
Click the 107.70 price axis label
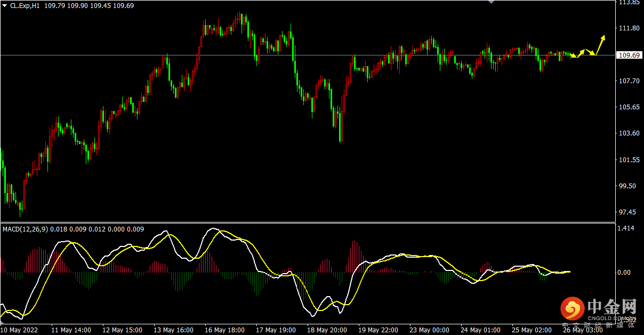629,81
